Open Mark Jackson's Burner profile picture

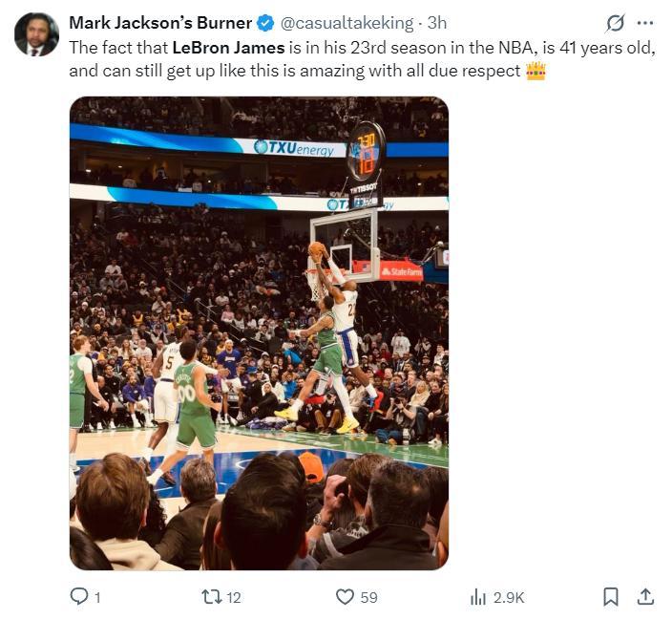click(36, 34)
